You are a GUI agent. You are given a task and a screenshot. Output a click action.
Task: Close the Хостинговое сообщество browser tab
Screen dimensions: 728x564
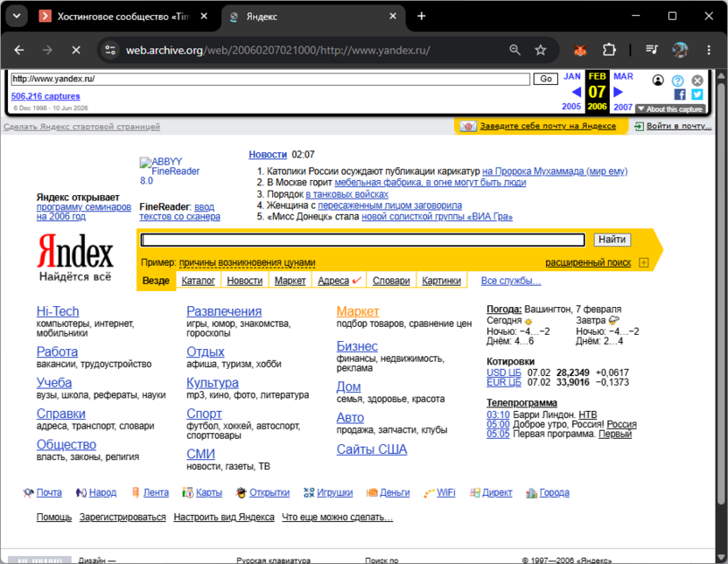[x=204, y=17]
